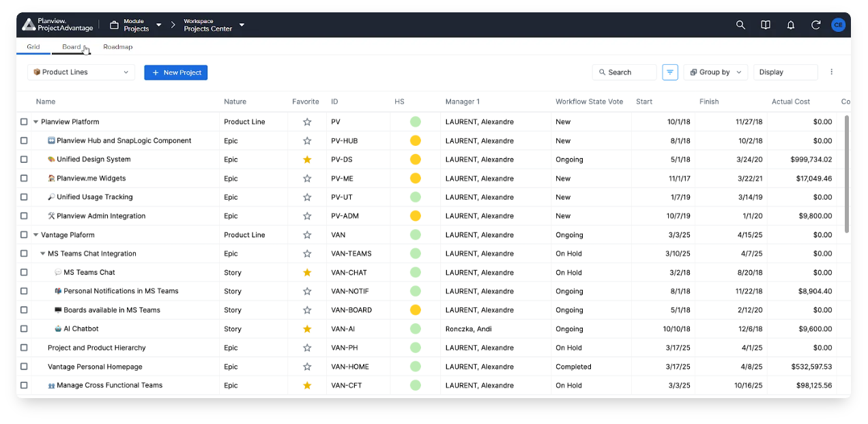Open the Personal Notifications in MS Teams story
Image resolution: width=868 pixels, height=424 pixels.
click(x=121, y=291)
